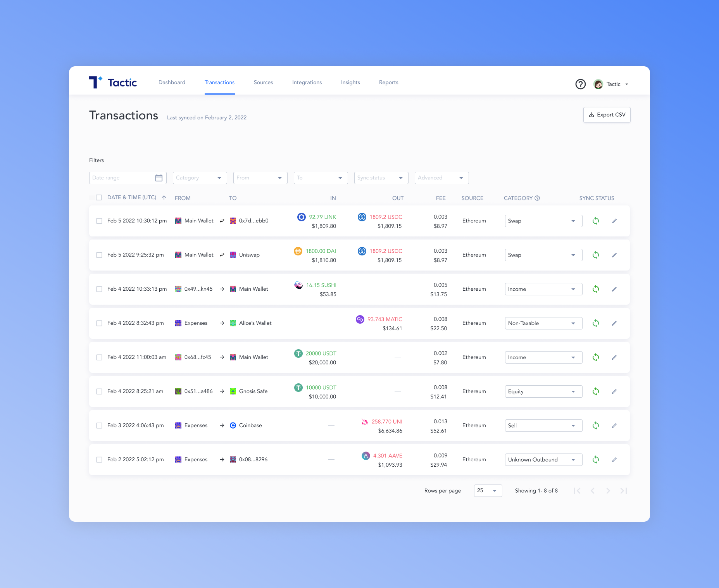
Task: Open the Non-Taxable category dropdown
Action: tap(543, 323)
